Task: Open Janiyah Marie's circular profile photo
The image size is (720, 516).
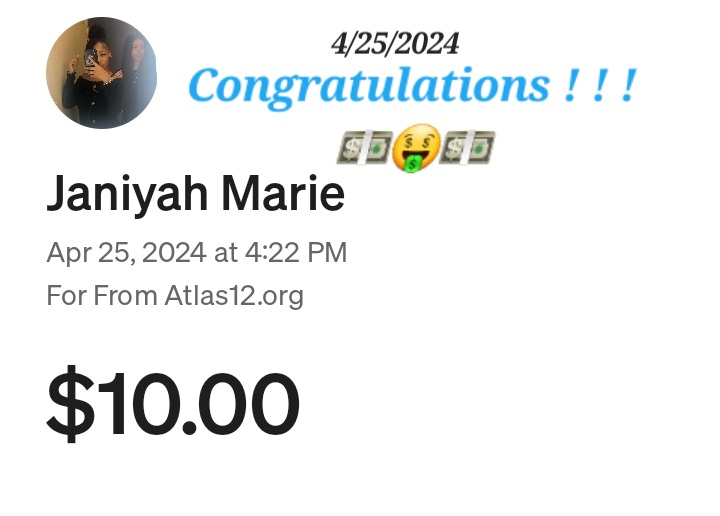Action: [101, 73]
